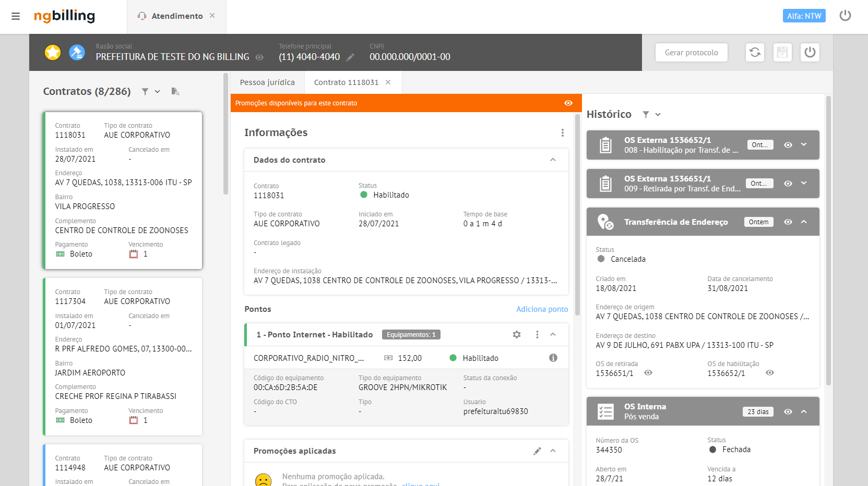Collapse the Transferência de Endereço card
The height and width of the screenshot is (486, 868).
click(804, 222)
